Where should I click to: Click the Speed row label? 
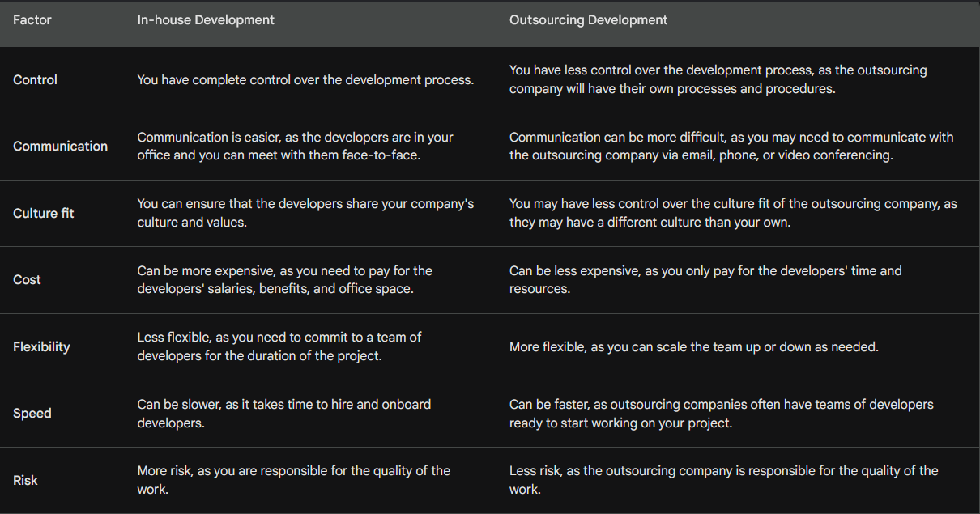[32, 414]
